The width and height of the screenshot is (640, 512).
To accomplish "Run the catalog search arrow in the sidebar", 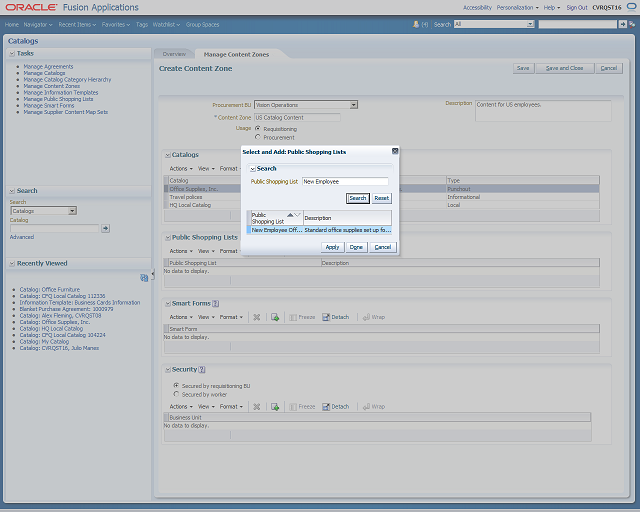I will click(105, 228).
